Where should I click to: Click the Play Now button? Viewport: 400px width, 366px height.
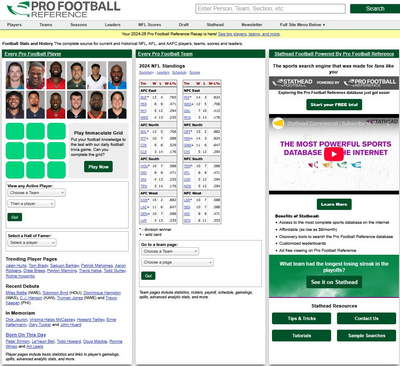98,167
